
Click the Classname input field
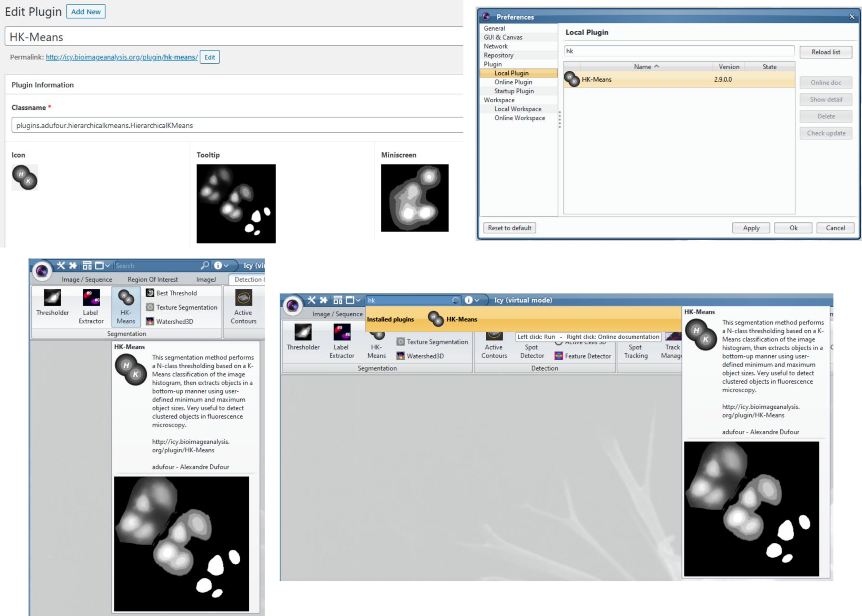237,125
